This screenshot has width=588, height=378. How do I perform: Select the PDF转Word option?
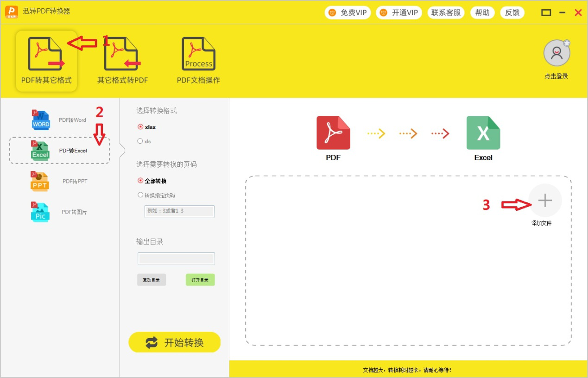(x=59, y=120)
